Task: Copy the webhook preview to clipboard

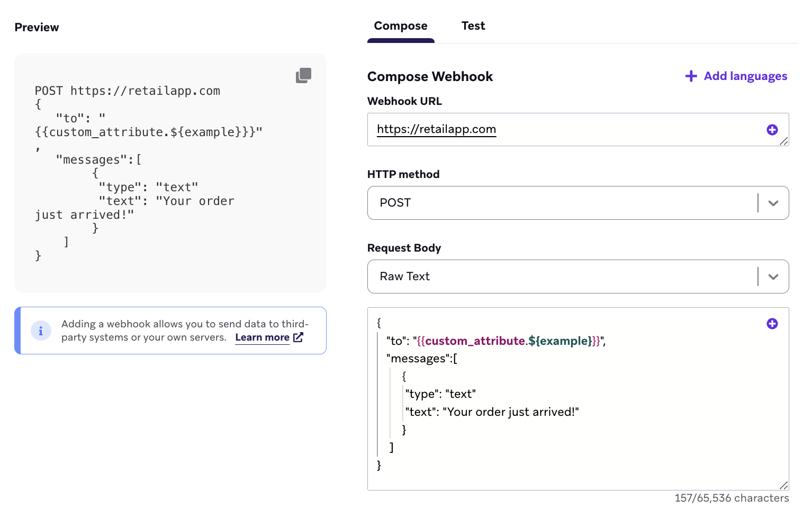Action: [x=303, y=76]
